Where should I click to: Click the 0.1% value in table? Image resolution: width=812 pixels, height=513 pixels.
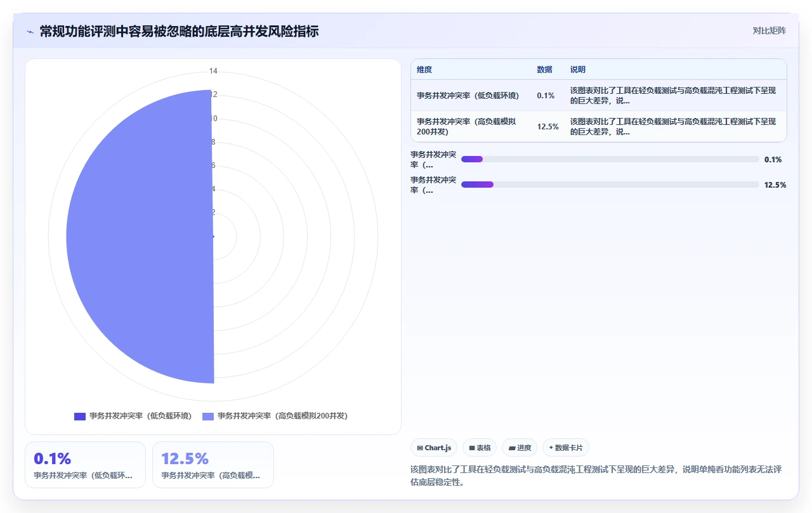coord(546,96)
